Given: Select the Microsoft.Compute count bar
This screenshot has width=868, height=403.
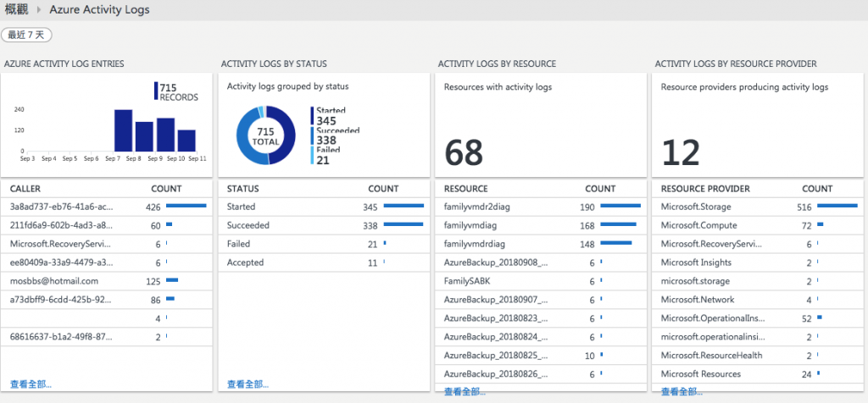Looking at the screenshot, I should [821, 224].
